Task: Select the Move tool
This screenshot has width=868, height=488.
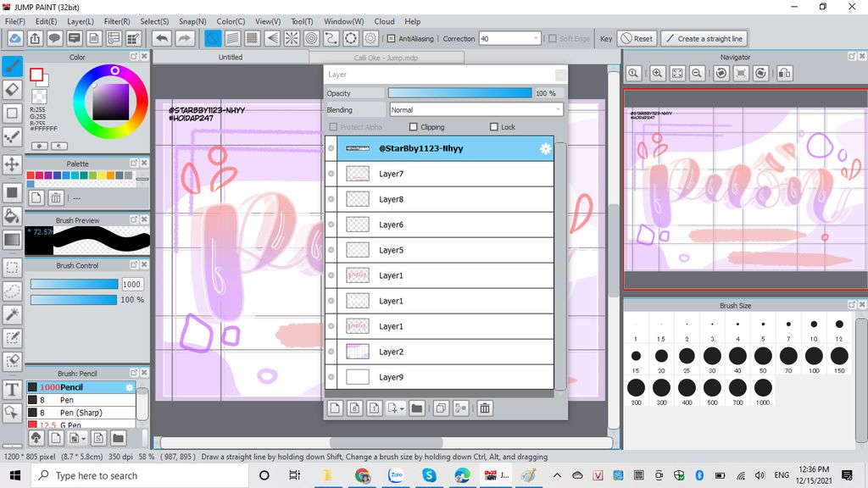Action: 12,164
